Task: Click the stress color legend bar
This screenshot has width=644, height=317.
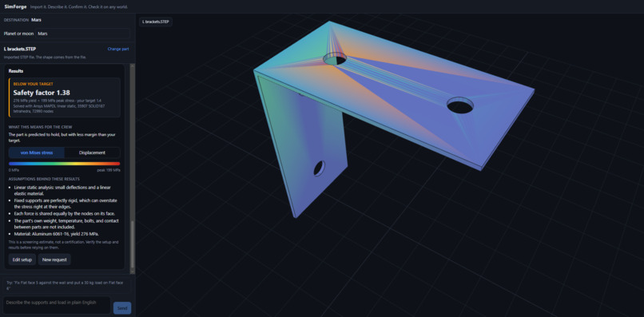Action: (65, 164)
